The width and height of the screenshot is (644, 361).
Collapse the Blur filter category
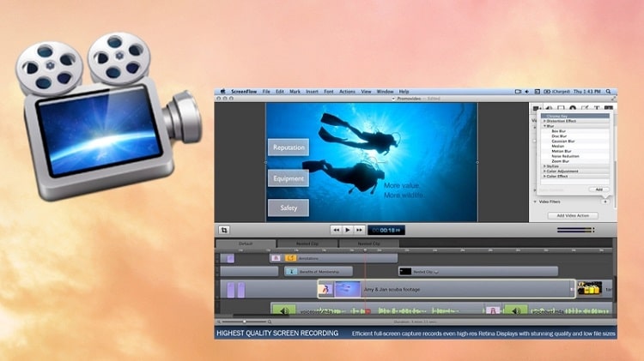[545, 126]
